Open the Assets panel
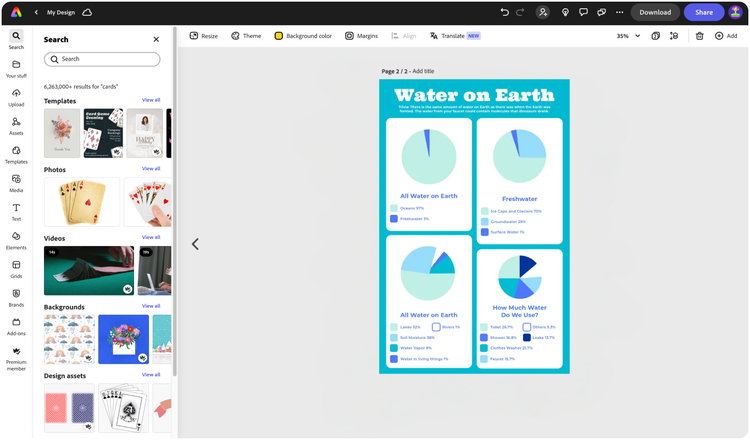Screen dimensions: 750x440 [16, 126]
